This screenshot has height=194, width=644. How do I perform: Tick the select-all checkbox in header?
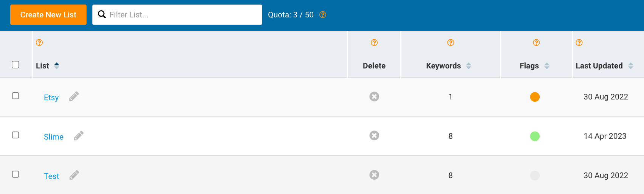15,65
